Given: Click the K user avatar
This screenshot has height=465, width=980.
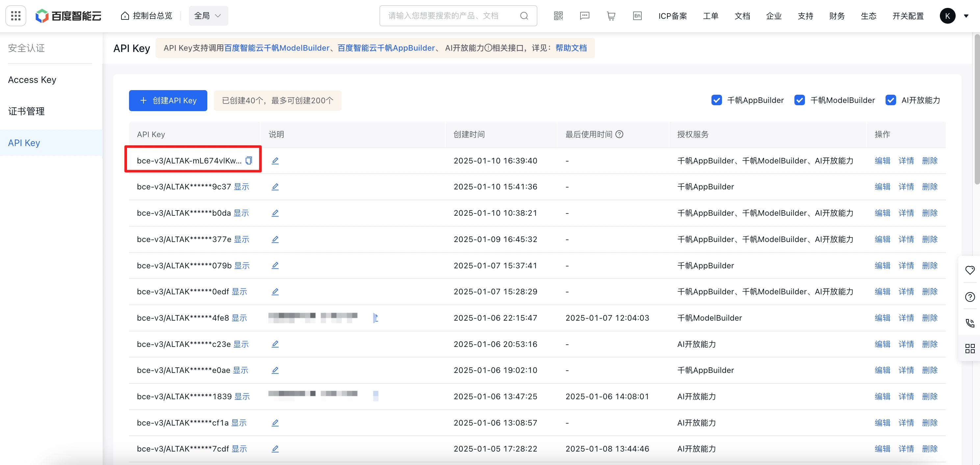Looking at the screenshot, I should (947, 15).
